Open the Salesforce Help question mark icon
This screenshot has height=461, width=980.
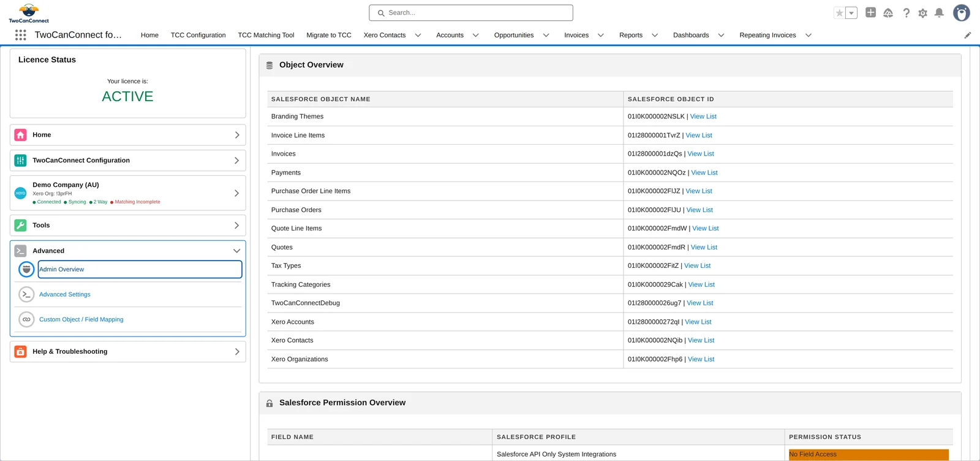pyautogui.click(x=907, y=13)
